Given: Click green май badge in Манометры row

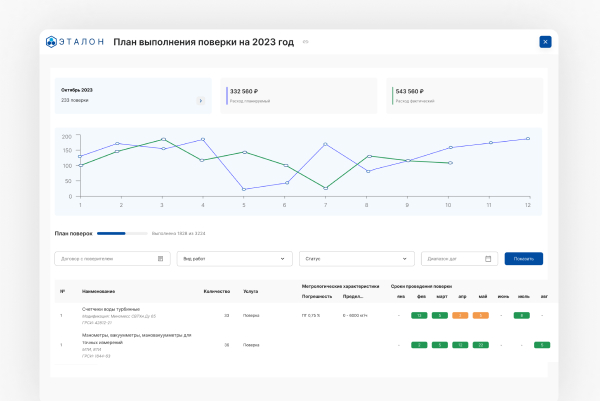Looking at the screenshot, I should (x=481, y=345).
